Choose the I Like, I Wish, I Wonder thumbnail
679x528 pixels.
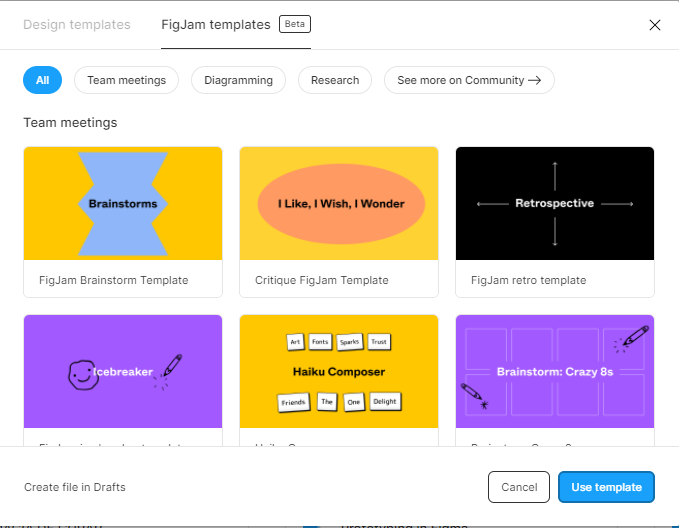pos(339,204)
